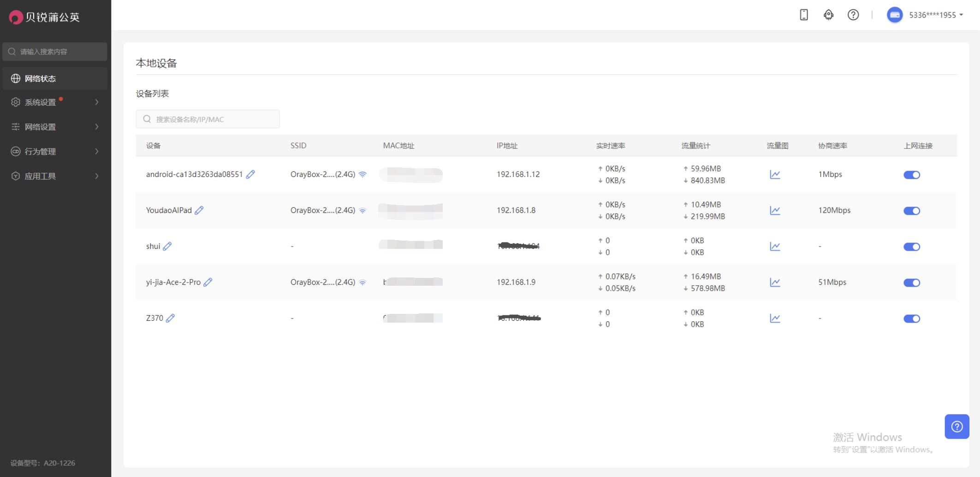Click the magnifier icon in device search
Screen dimensions: 980x477
click(x=147, y=119)
